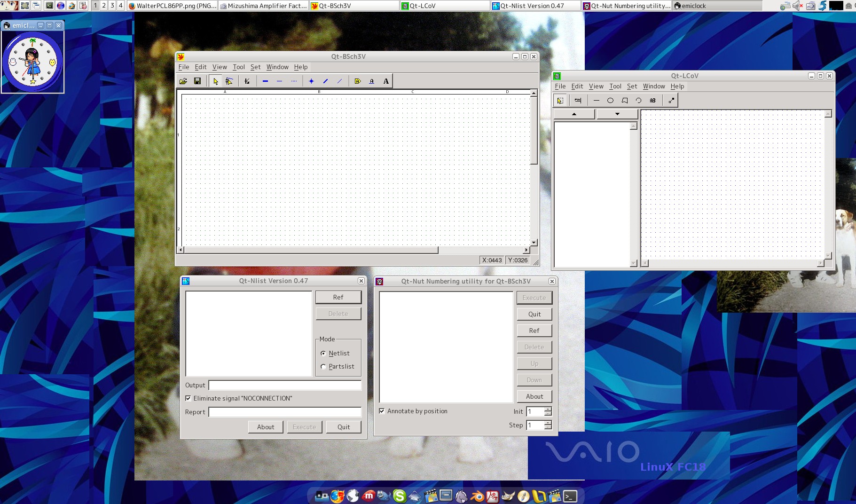Pick the dotted line style in Qt-BSch3V
Image resolution: width=856 pixels, height=504 pixels.
295,81
